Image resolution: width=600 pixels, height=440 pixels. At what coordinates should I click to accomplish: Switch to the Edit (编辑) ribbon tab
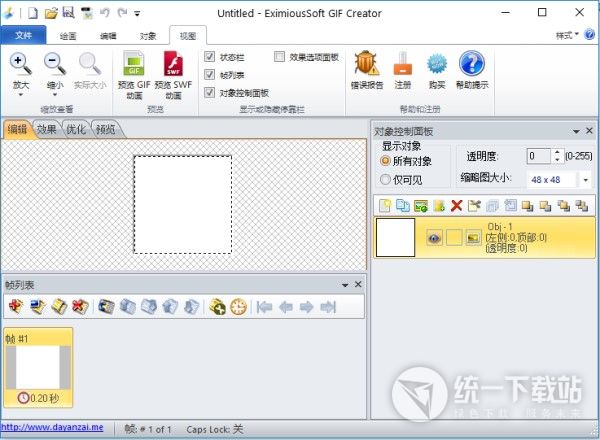(108, 36)
